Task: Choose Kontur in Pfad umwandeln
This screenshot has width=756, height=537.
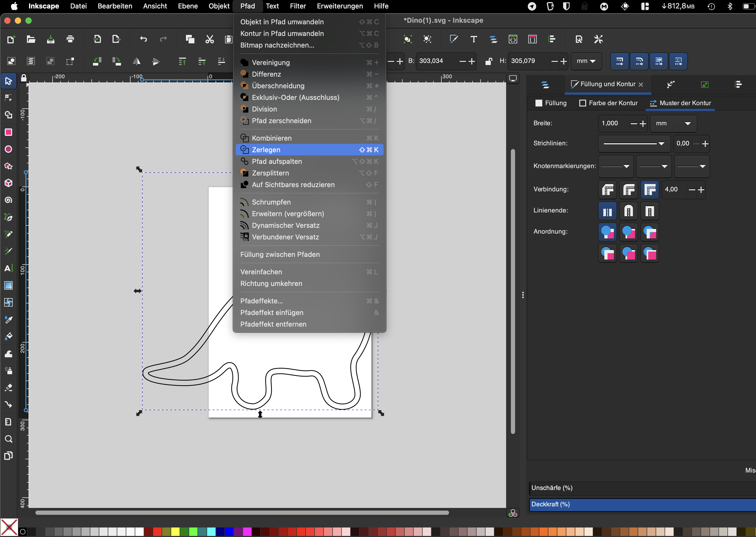Action: 309,33
